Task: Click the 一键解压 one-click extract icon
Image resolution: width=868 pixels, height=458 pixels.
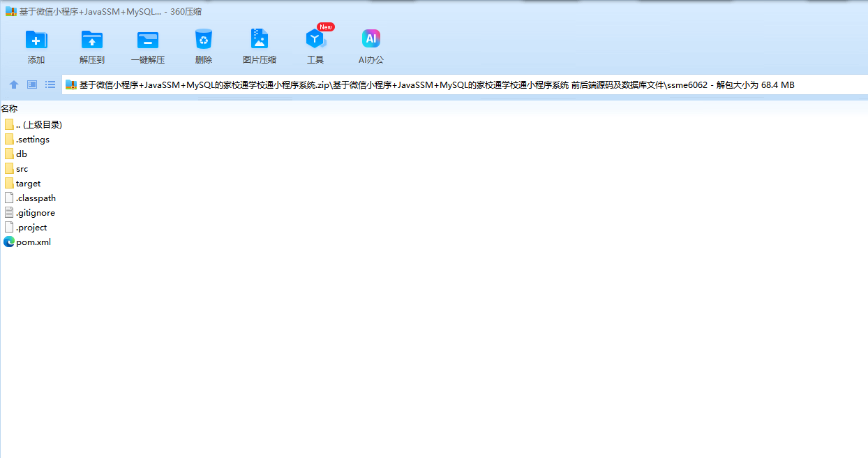Action: 148,40
